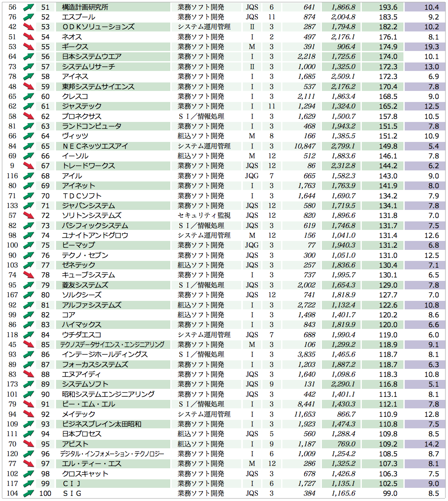Image resolution: width=448 pixels, height=501 pixels.
Task: Click value 10,847 in ＮＥＣネッツエスアイ row
Action: click(304, 146)
